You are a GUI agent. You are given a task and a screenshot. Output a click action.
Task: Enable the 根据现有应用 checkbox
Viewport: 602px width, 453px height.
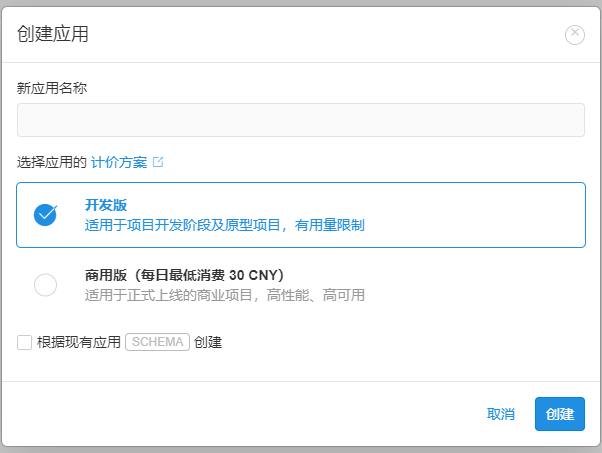coord(25,342)
